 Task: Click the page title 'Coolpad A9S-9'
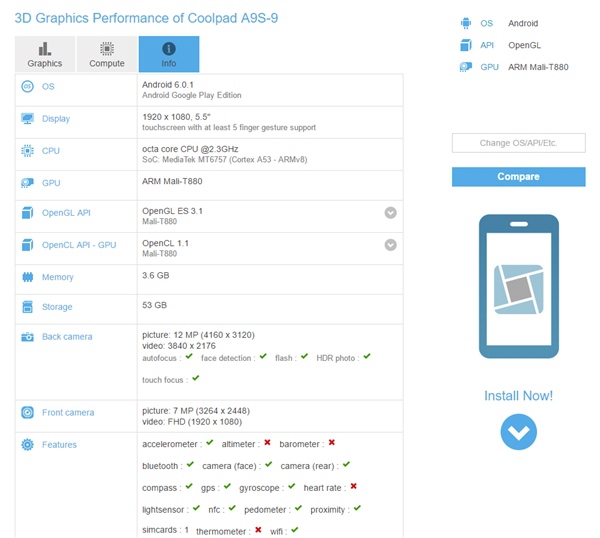(233, 18)
